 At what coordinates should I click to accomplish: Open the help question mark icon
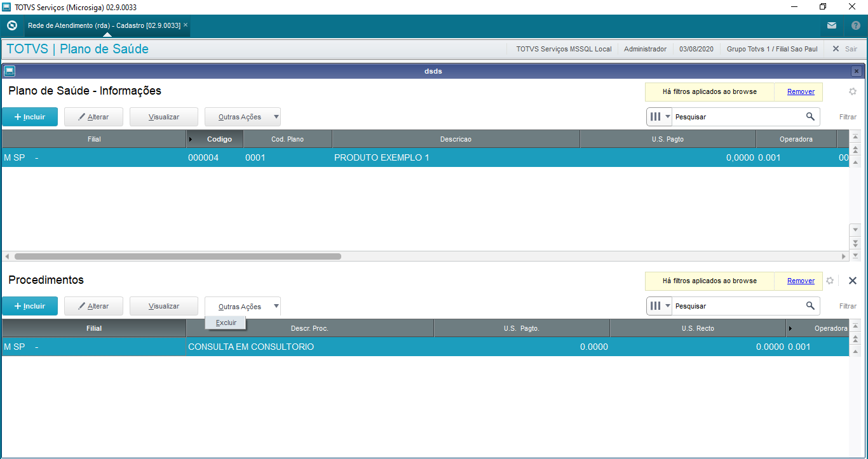coord(855,26)
